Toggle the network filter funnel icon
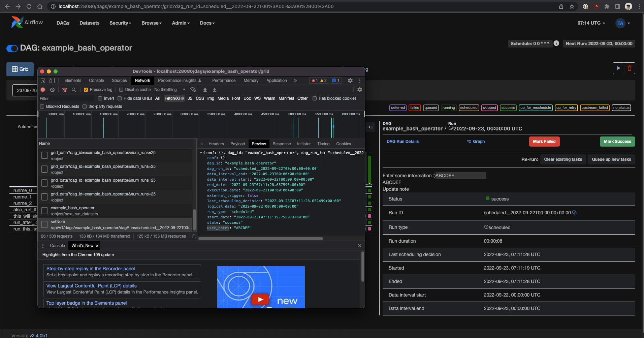The image size is (644, 338). [x=65, y=90]
